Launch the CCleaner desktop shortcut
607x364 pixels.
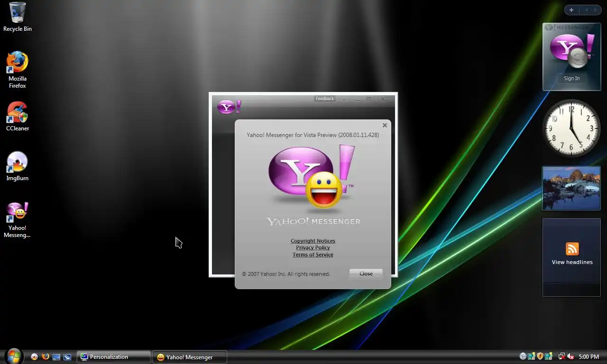click(18, 117)
